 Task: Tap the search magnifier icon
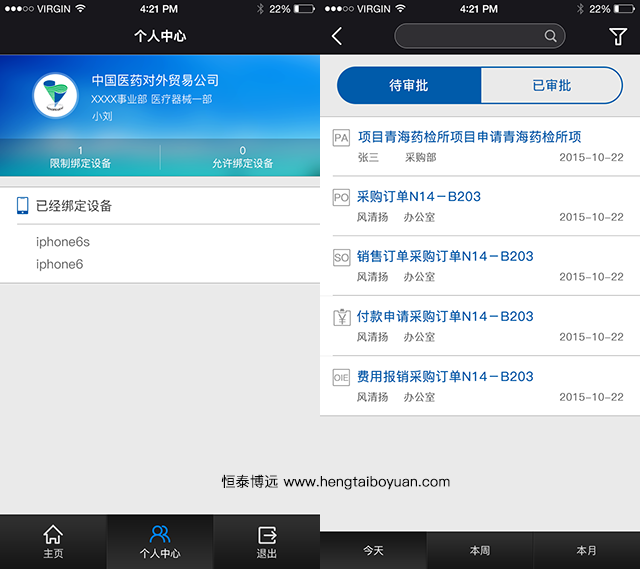(x=550, y=36)
